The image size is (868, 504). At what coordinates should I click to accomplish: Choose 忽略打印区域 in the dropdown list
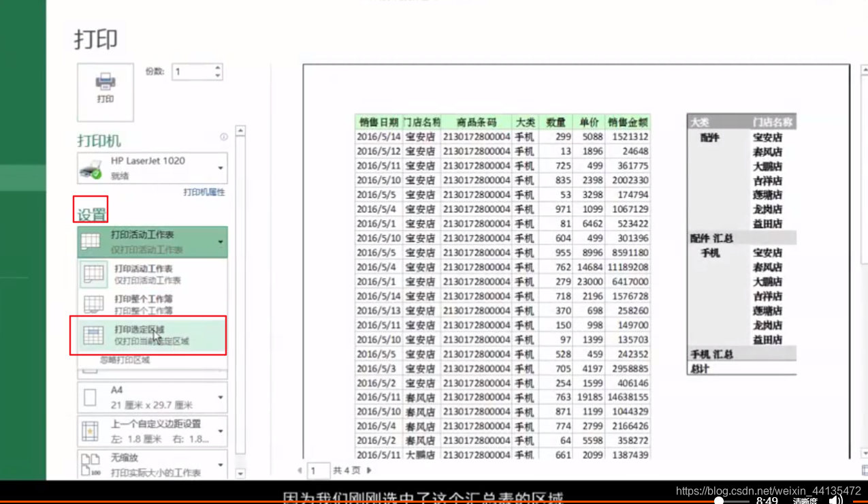pos(125,360)
